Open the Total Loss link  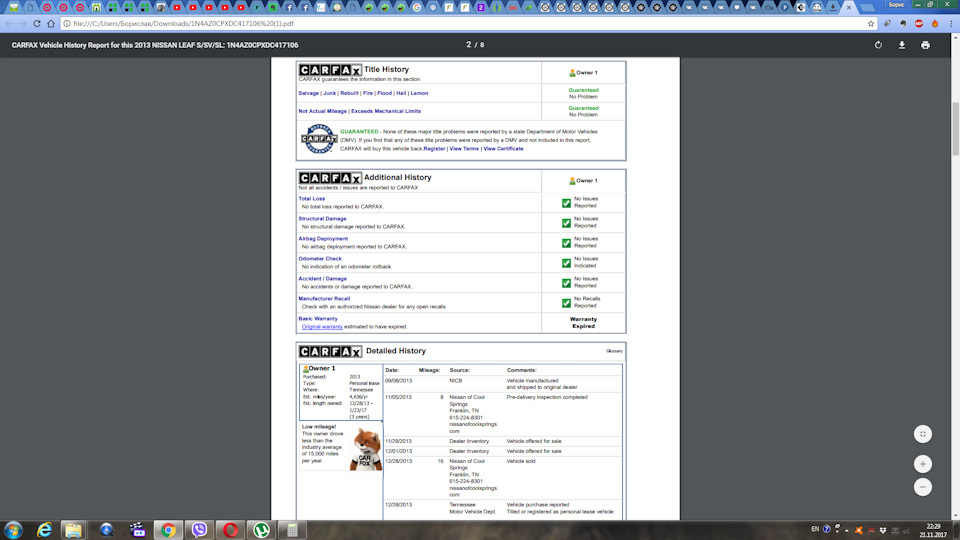(x=312, y=198)
